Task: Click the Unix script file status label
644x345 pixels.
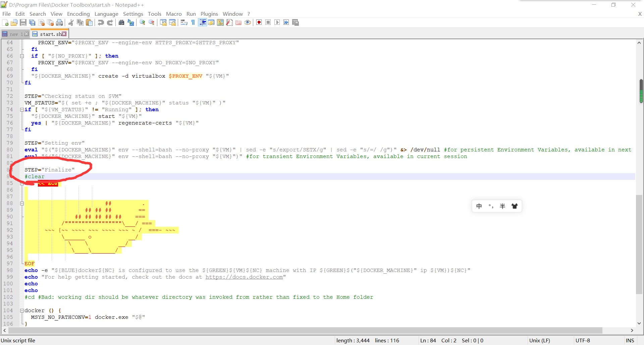Action: pos(18,340)
